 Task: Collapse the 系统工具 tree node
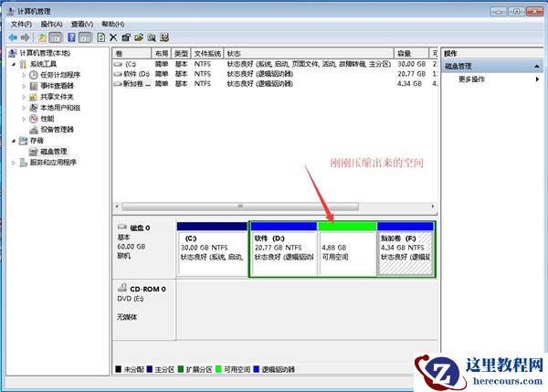pos(14,64)
